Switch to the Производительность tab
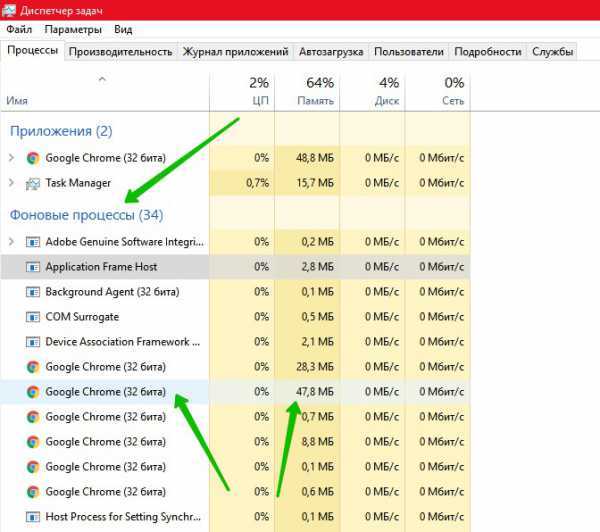The width and height of the screenshot is (600, 532). pyautogui.click(x=121, y=52)
